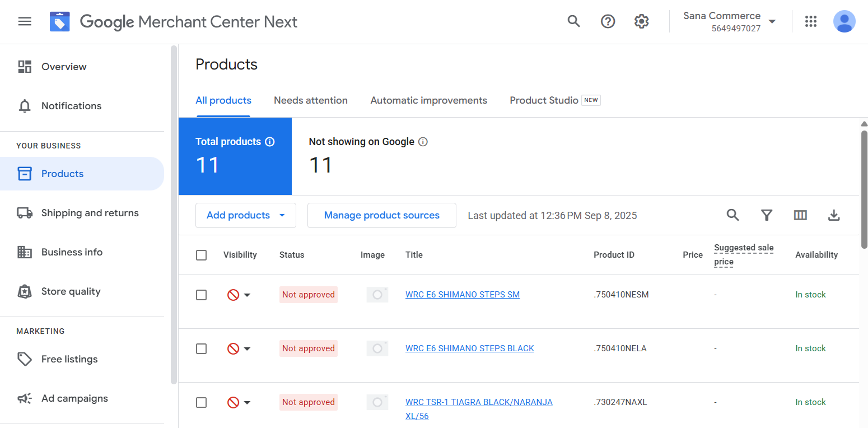Open the product table filter icon
Image resolution: width=868 pixels, height=428 pixels.
point(767,215)
